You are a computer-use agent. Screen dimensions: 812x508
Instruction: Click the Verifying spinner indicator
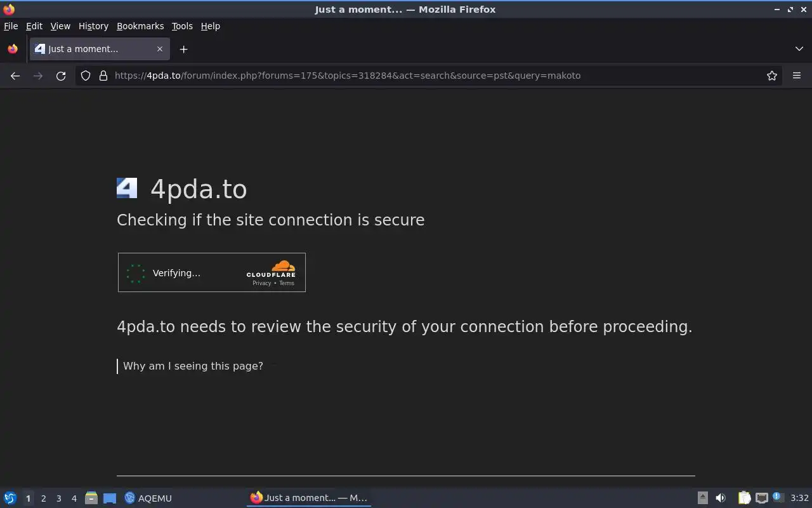click(x=136, y=273)
